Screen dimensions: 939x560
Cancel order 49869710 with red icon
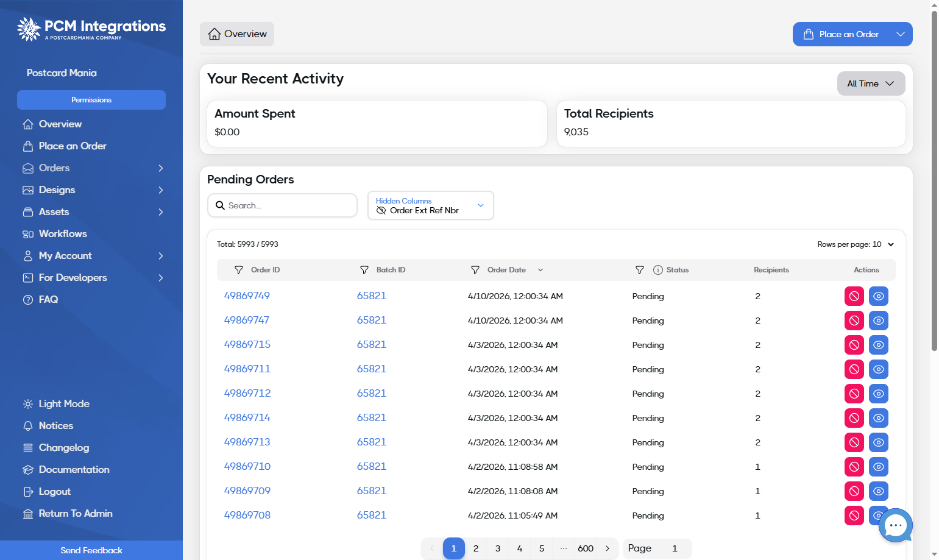854,467
